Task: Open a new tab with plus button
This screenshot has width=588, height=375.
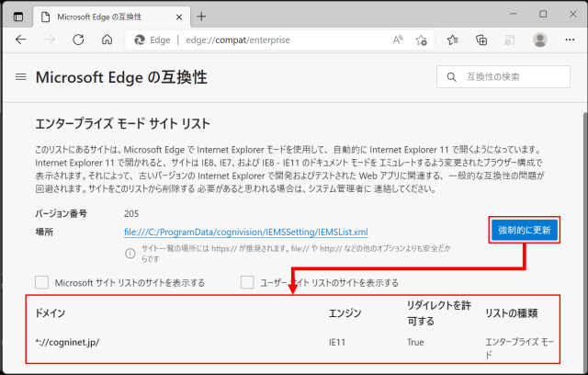Action: point(201,17)
